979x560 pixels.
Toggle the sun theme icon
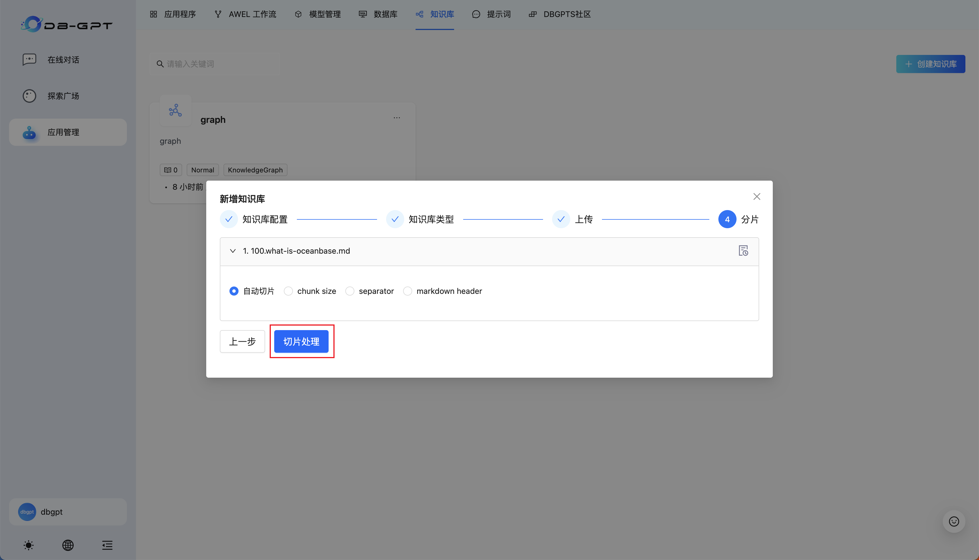click(x=29, y=545)
